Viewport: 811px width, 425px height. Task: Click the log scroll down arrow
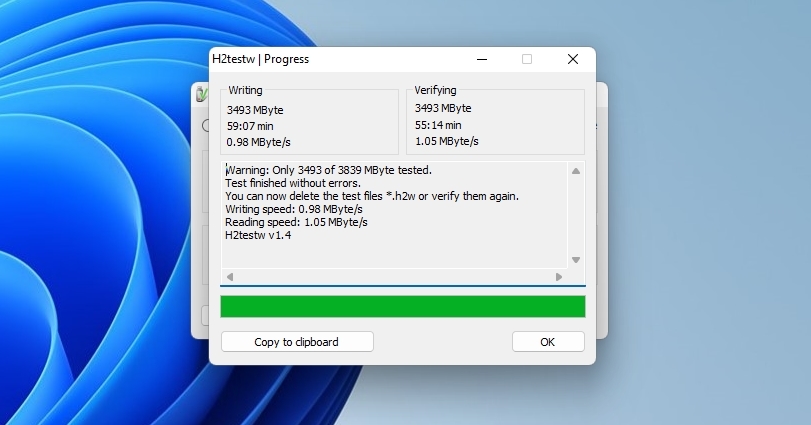click(576, 260)
